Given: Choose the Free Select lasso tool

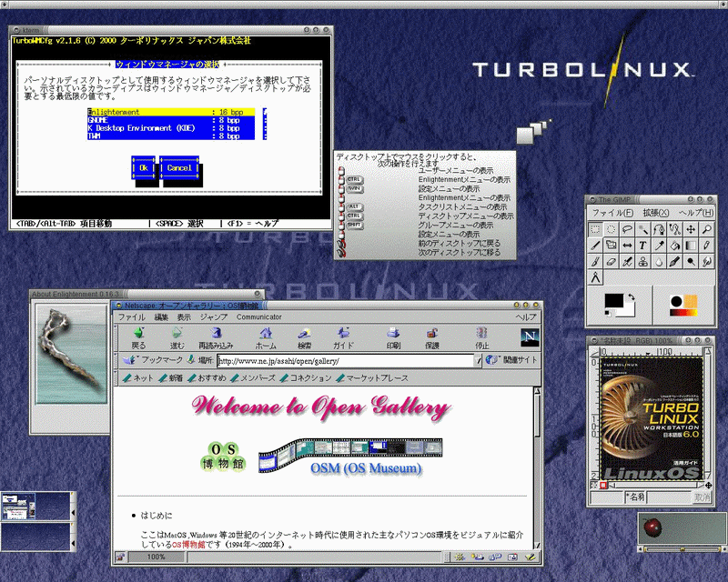Looking at the screenshot, I should [x=627, y=229].
